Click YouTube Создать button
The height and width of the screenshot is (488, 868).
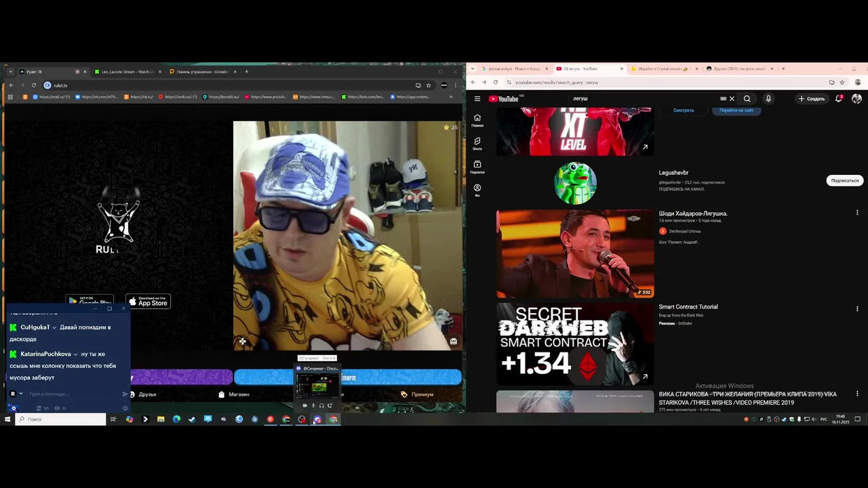[x=811, y=99]
